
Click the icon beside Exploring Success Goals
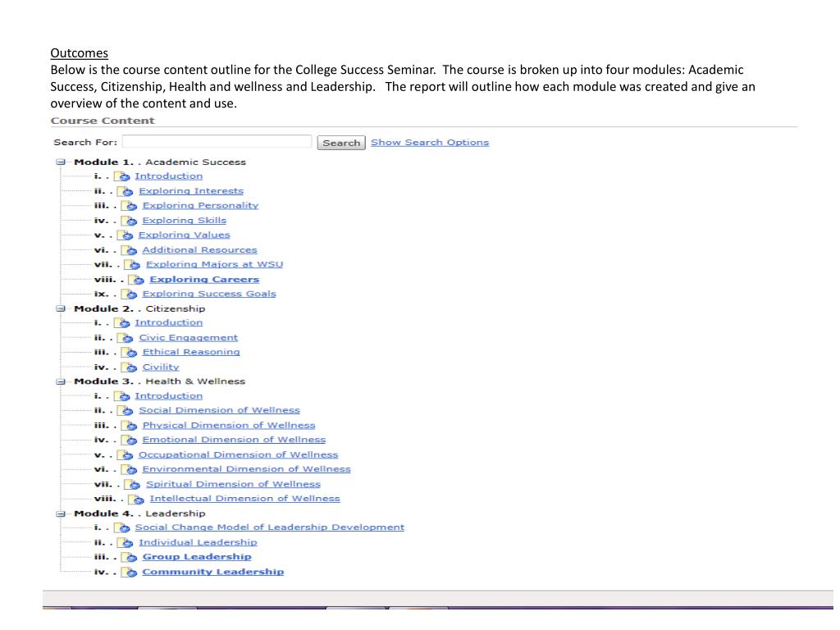(x=129, y=294)
